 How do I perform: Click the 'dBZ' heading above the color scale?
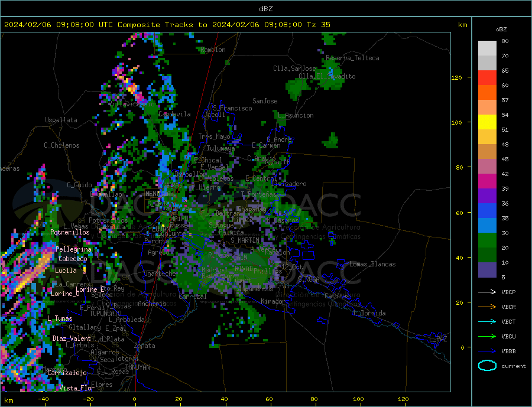coord(501,30)
